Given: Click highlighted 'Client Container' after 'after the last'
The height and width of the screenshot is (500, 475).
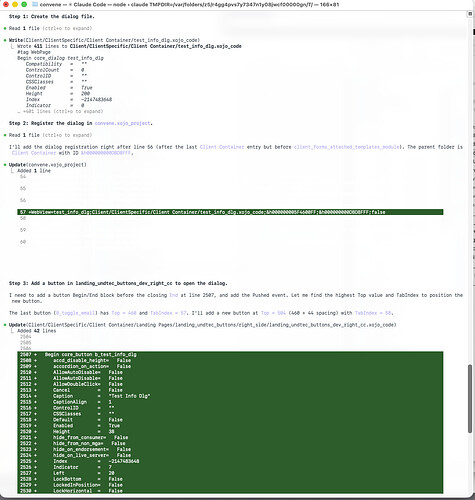Looking at the screenshot, I should coord(222,147).
